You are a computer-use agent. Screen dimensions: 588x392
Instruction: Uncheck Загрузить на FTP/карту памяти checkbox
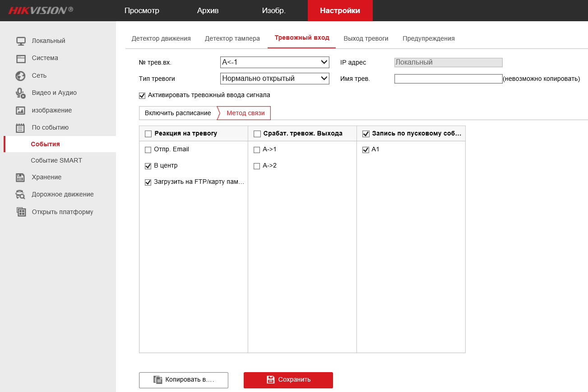pos(148,182)
